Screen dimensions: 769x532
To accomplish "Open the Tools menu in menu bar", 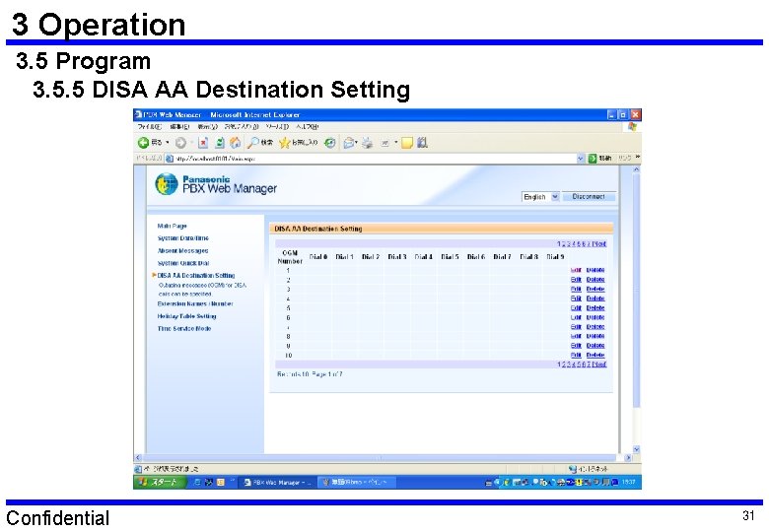I will (x=277, y=126).
